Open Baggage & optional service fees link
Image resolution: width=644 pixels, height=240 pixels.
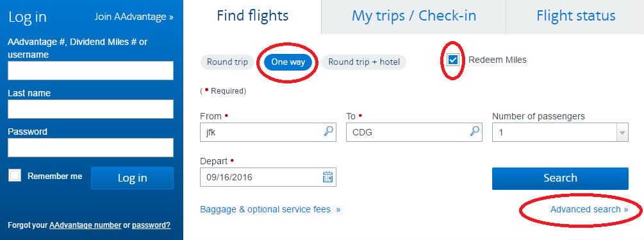click(x=270, y=210)
